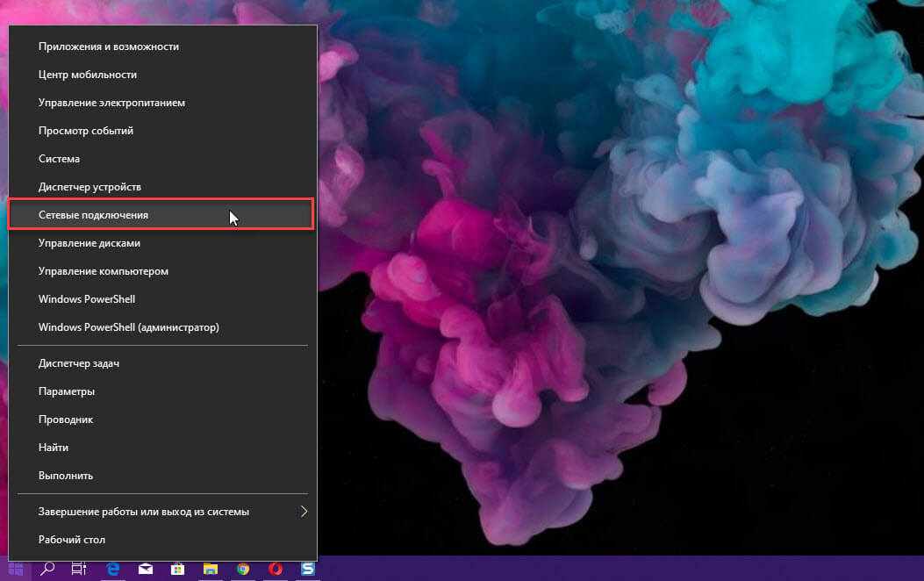The height and width of the screenshot is (581, 924).
Task: Choose Просмотр событий entry
Action: (162, 131)
